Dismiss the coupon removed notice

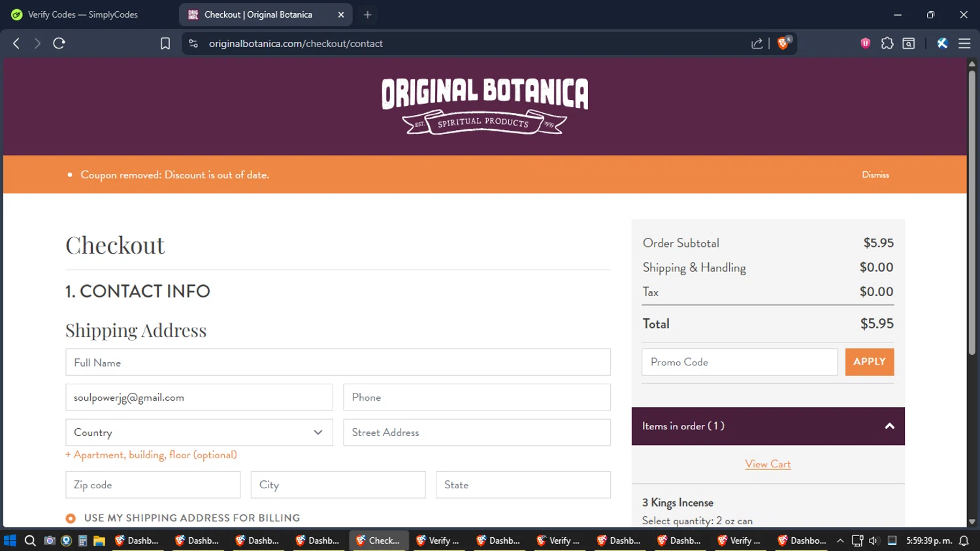pos(875,175)
